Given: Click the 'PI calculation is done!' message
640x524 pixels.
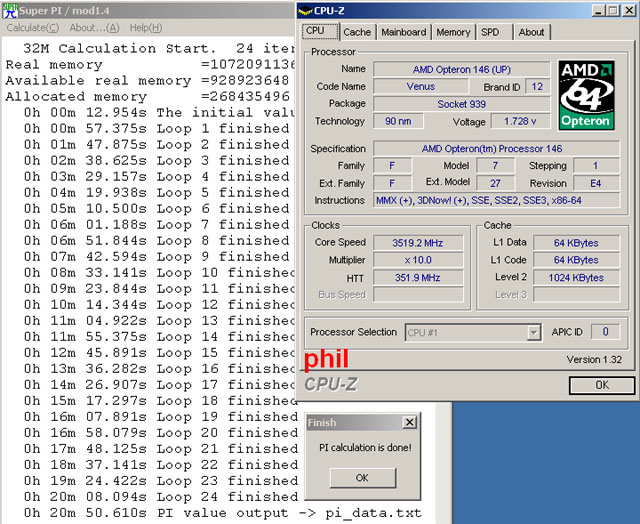Looking at the screenshot, I should coord(365,448).
